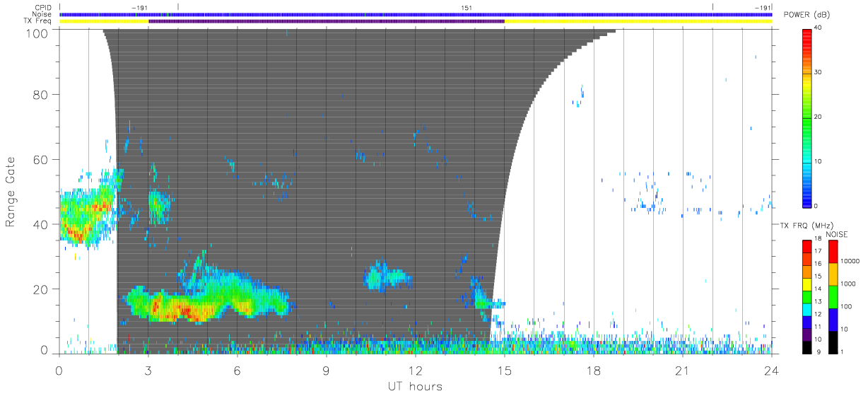Viewport: 868px width, 401px height.
Task: Click the x-axis tick label "6"
Action: [237, 370]
